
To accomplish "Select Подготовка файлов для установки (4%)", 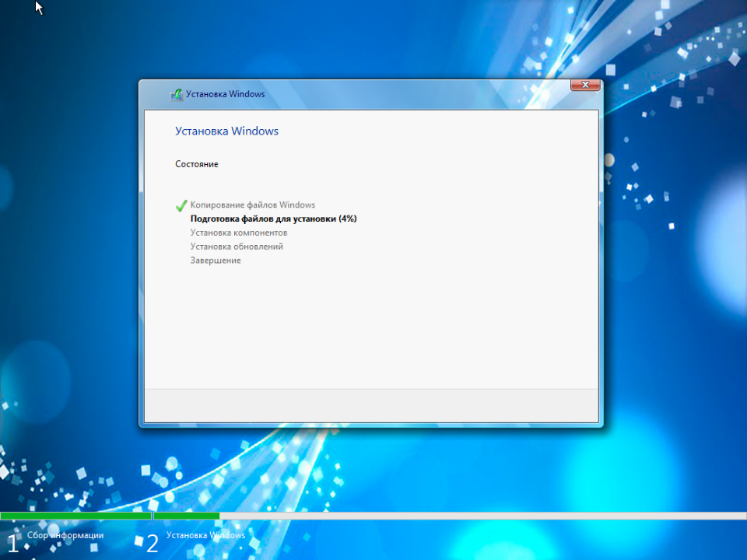I will coord(273,219).
